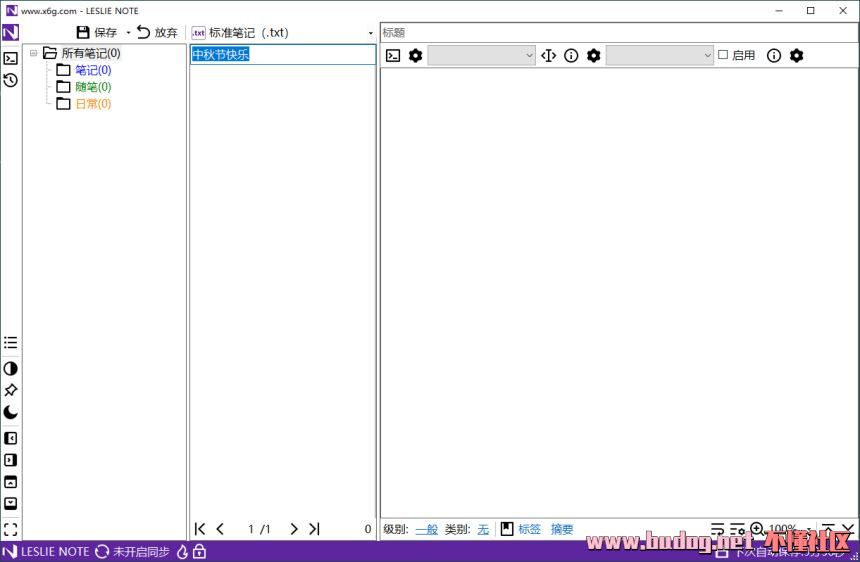
Task: Open the dropdown arrow next to 保存
Action: [128, 33]
